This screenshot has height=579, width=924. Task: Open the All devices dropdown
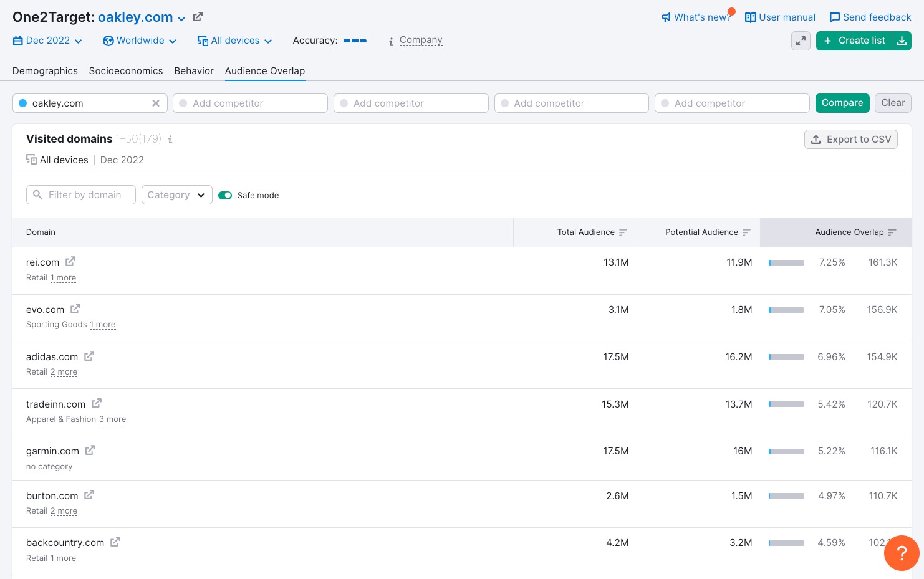pyautogui.click(x=234, y=41)
